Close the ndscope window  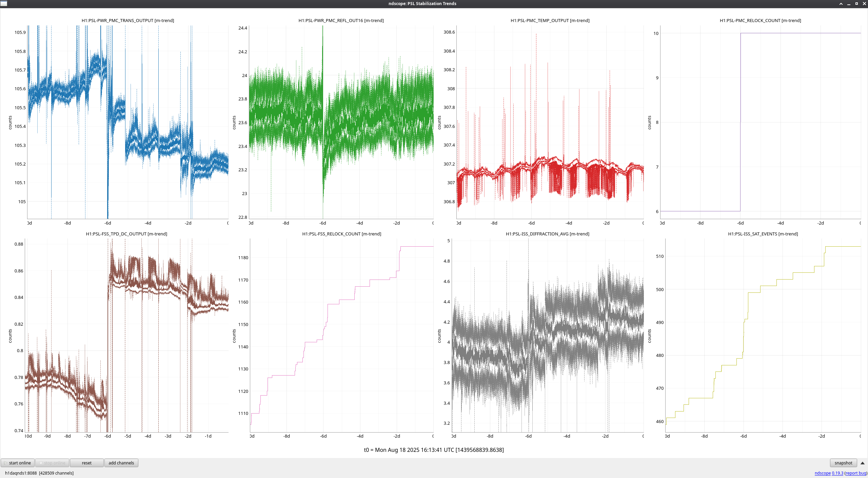point(864,4)
